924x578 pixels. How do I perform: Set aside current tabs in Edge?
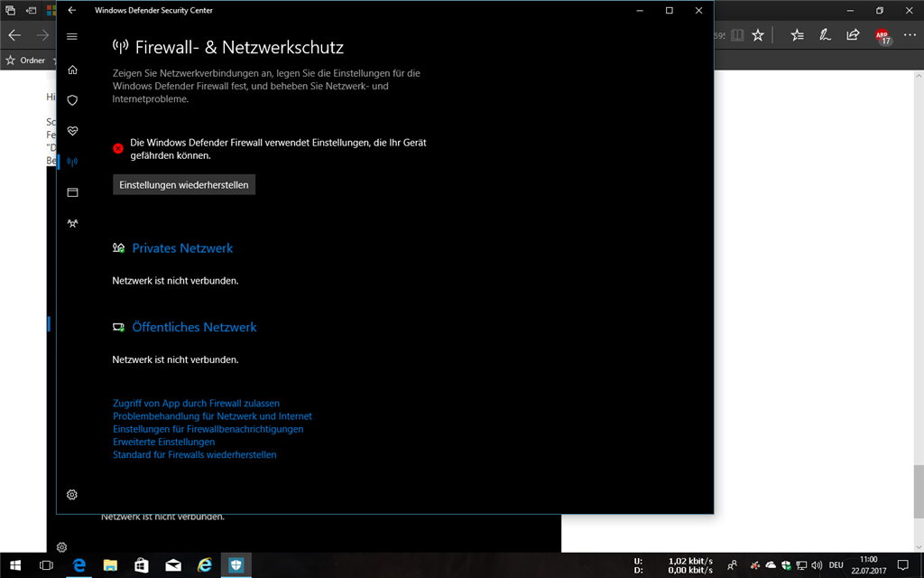point(32,10)
